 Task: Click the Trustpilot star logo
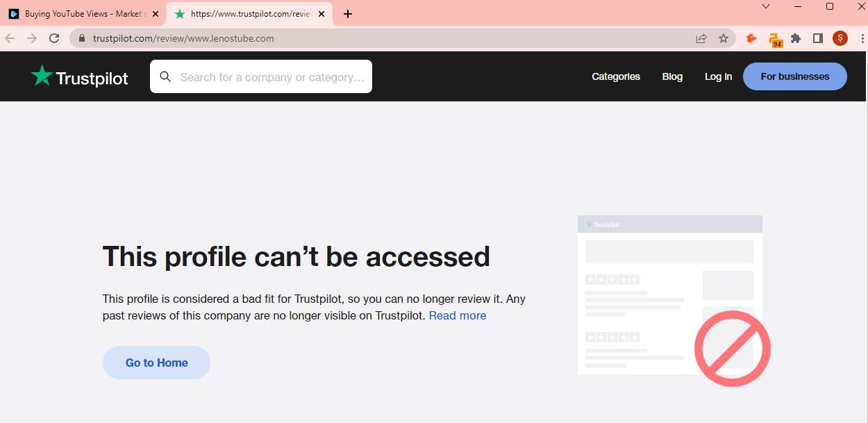click(79, 76)
